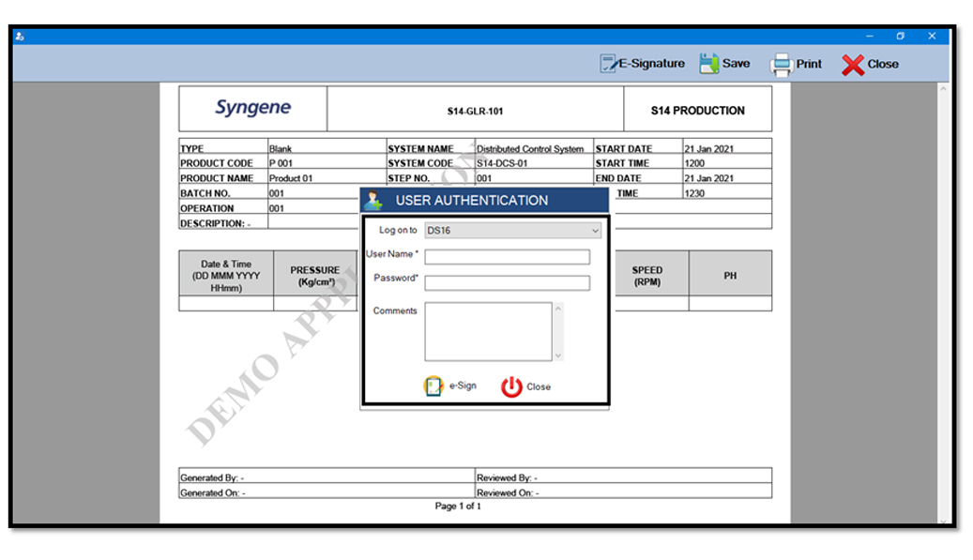Click the Comments scrollbar down arrow
Image resolution: width=973 pixels, height=560 pixels.
point(558,356)
